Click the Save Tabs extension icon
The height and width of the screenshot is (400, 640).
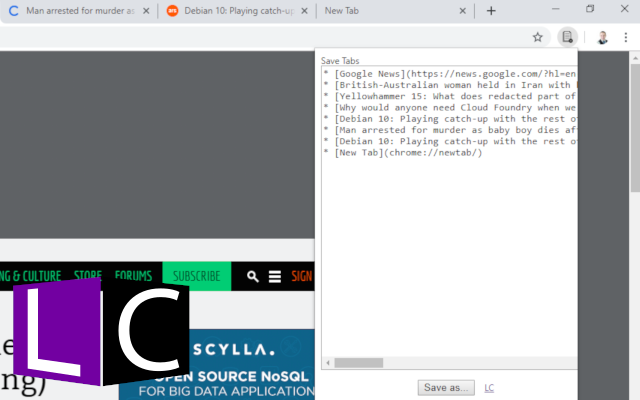pyautogui.click(x=567, y=37)
